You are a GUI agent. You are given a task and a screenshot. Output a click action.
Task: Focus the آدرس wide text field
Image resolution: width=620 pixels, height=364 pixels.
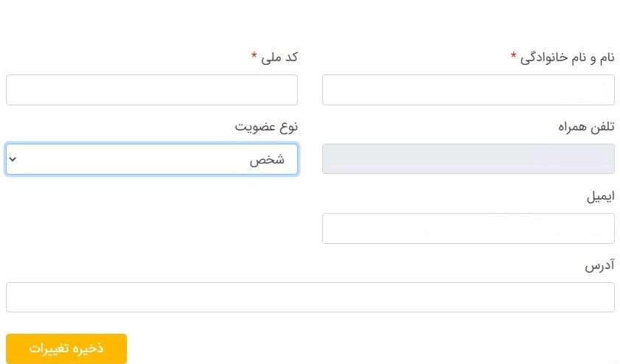click(x=310, y=297)
